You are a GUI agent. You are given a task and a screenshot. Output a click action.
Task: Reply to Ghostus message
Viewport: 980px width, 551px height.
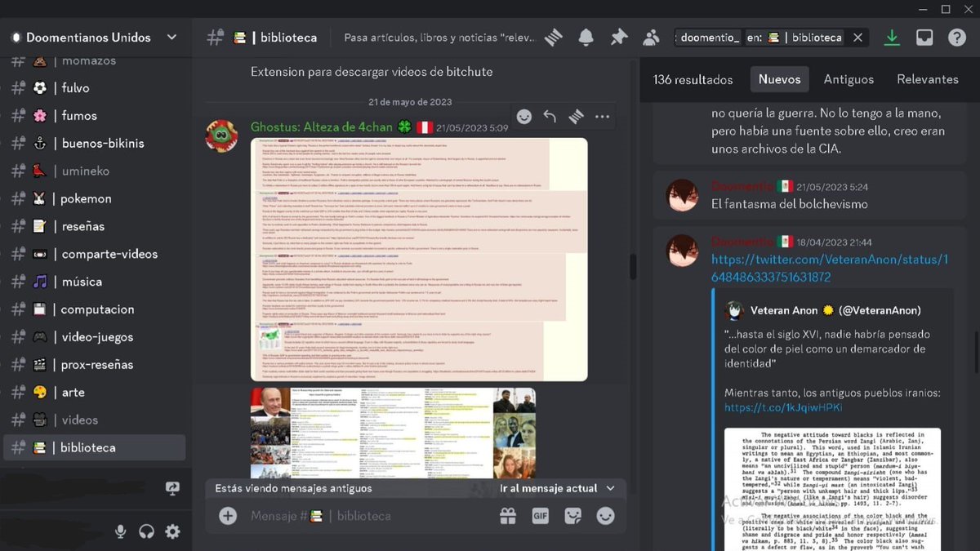(550, 117)
